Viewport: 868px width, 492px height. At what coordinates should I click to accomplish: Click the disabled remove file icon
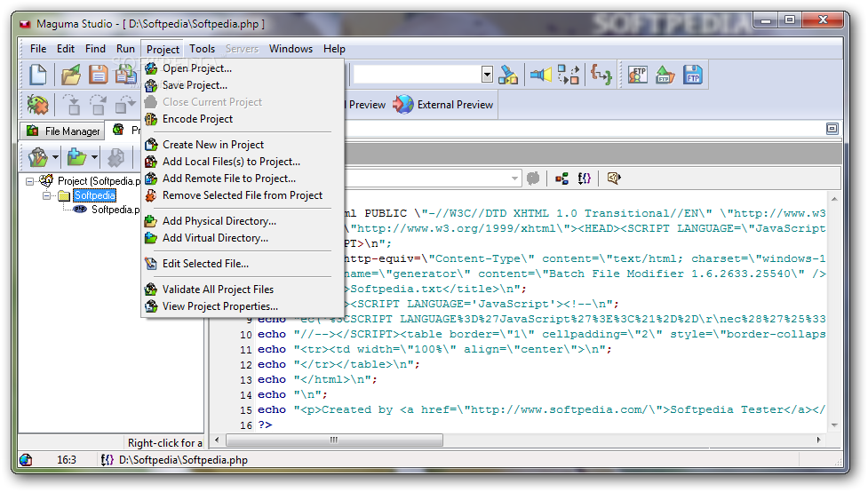[115, 158]
